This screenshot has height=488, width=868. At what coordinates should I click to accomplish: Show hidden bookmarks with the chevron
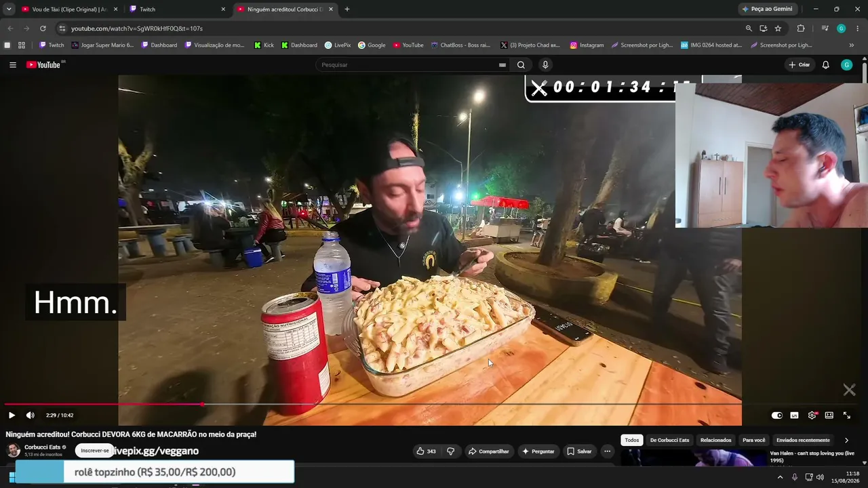click(852, 45)
